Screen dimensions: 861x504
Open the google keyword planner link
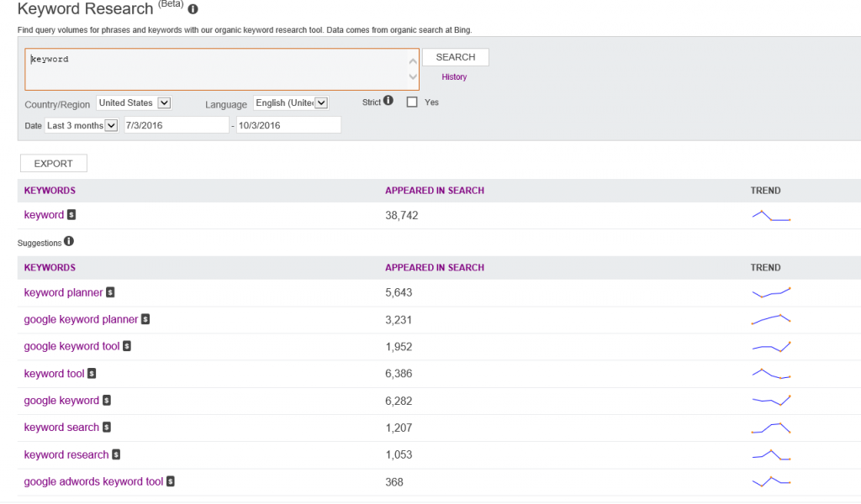point(81,319)
